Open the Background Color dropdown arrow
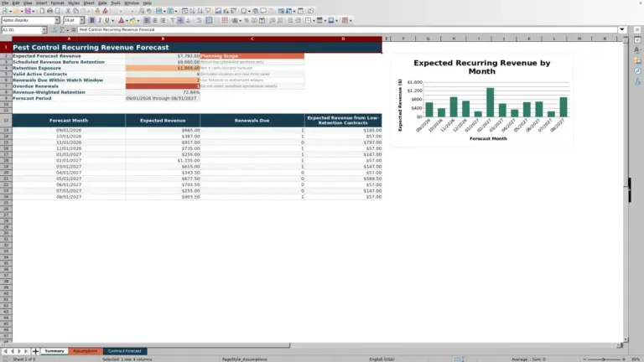The height and width of the screenshot is (362, 644). (x=138, y=20)
